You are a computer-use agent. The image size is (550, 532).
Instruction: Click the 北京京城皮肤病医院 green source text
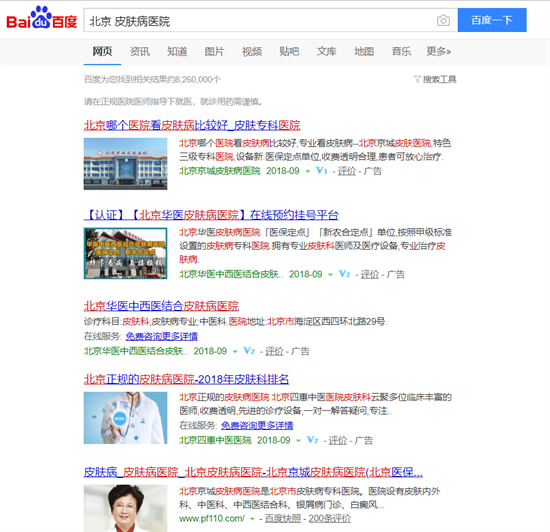pos(220,171)
